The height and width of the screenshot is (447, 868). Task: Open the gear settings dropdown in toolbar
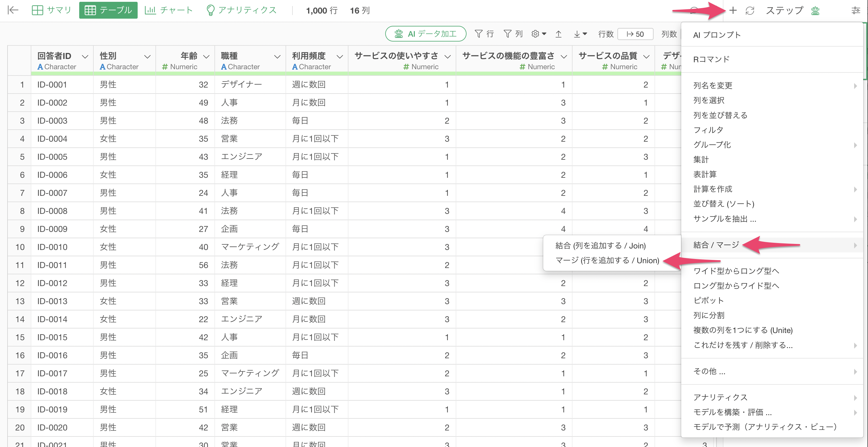(539, 34)
